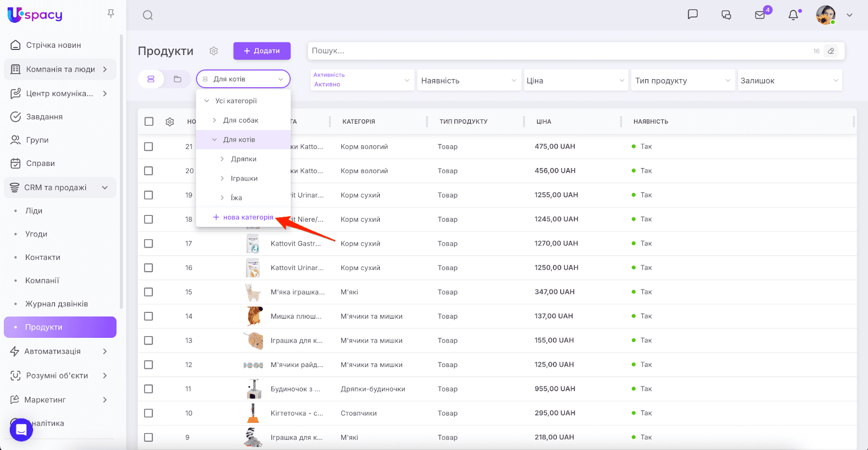Open notifications bell icon

pyautogui.click(x=793, y=15)
